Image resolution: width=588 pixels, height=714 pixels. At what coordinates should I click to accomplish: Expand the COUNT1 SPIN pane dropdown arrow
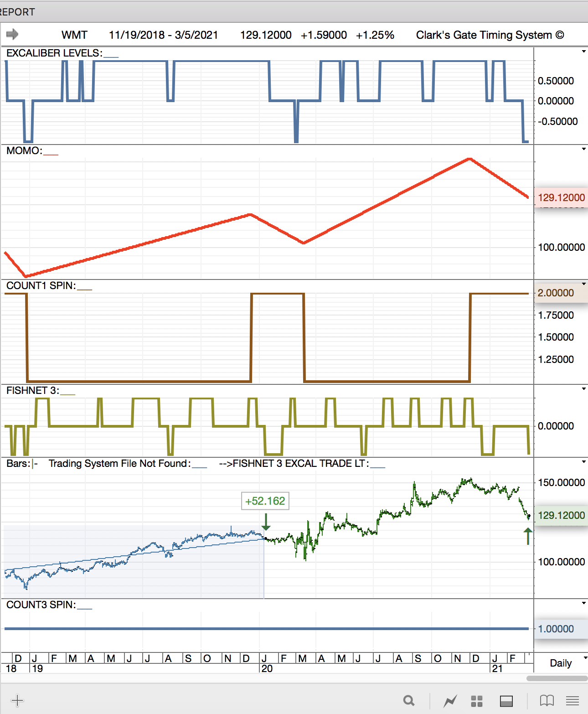[x=583, y=284]
